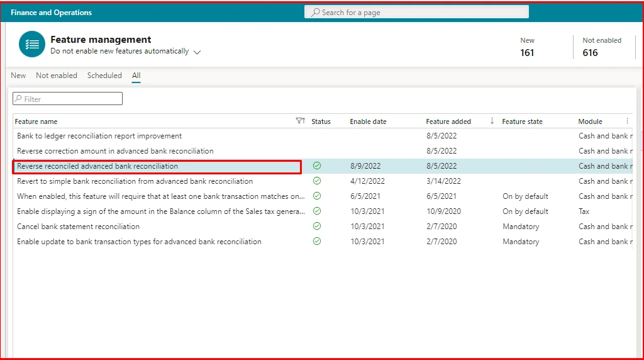Click status checkmark for Enable update to bank transaction types
This screenshot has width=644, height=360.
pyautogui.click(x=317, y=241)
